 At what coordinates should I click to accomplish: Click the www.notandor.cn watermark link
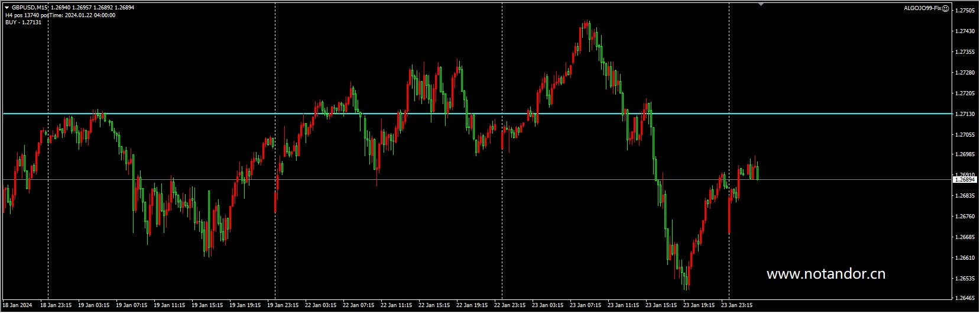825,274
